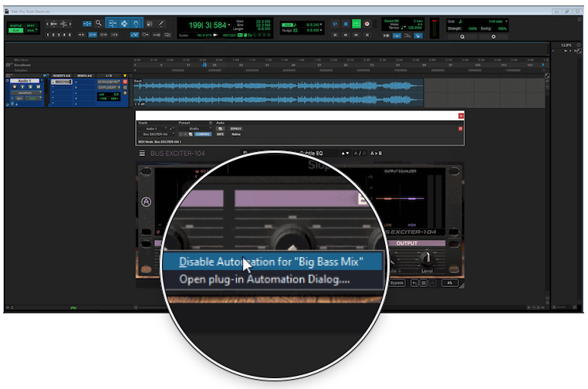Open the Audio 1 output path selector
588x389 pixels.
(x=109, y=87)
